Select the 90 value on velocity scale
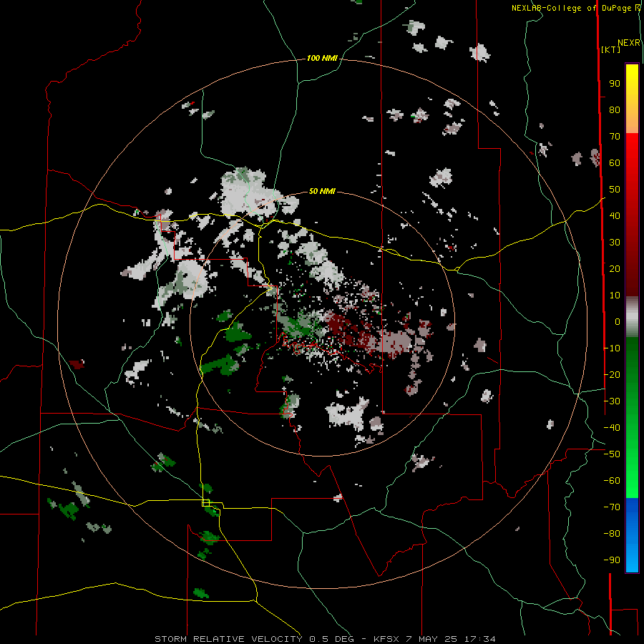The image size is (644, 644). pos(615,84)
